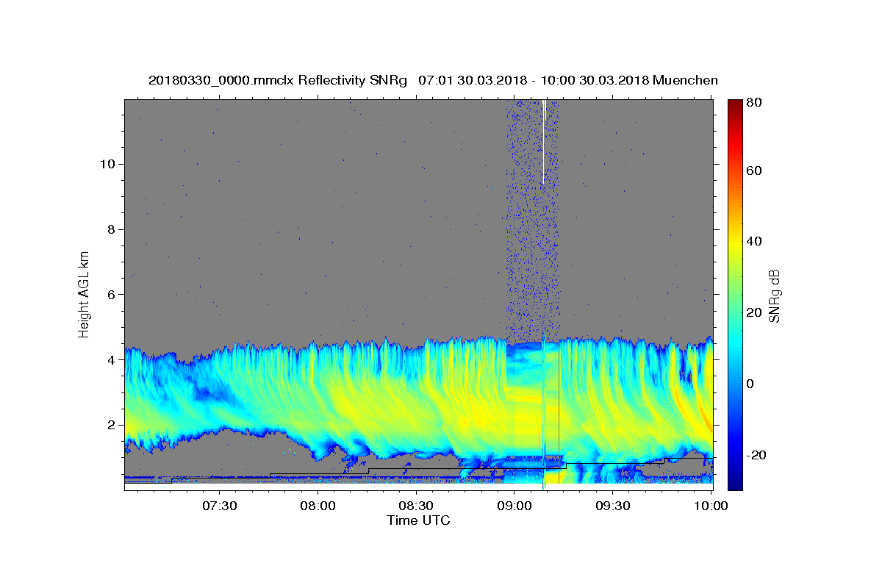
Task: Click the 10:00 time tick label
Action: pyautogui.click(x=711, y=506)
